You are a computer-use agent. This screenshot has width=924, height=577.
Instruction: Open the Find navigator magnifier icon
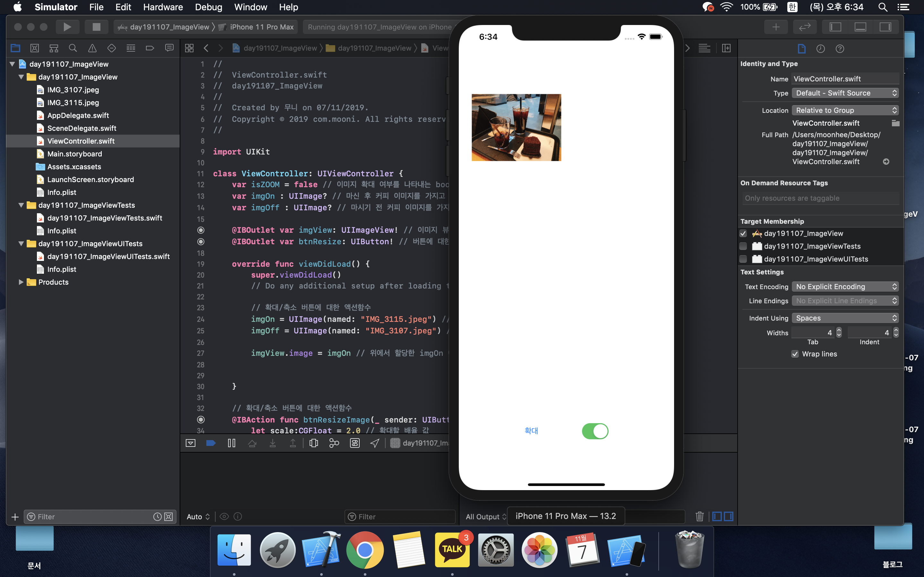pos(73,48)
